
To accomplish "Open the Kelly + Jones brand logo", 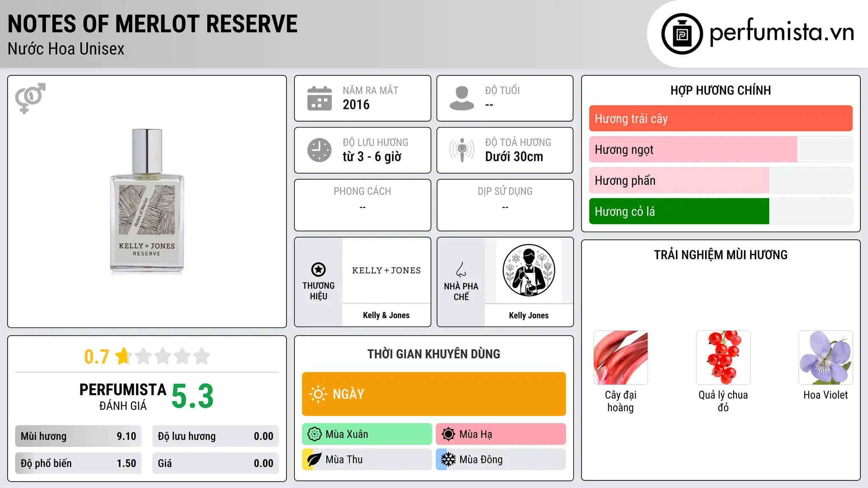I will tap(386, 270).
